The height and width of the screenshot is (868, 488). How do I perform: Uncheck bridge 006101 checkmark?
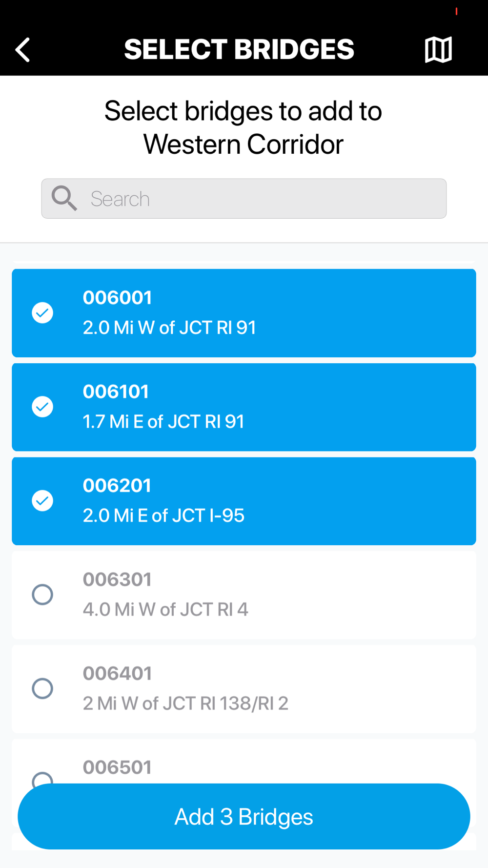(42, 407)
